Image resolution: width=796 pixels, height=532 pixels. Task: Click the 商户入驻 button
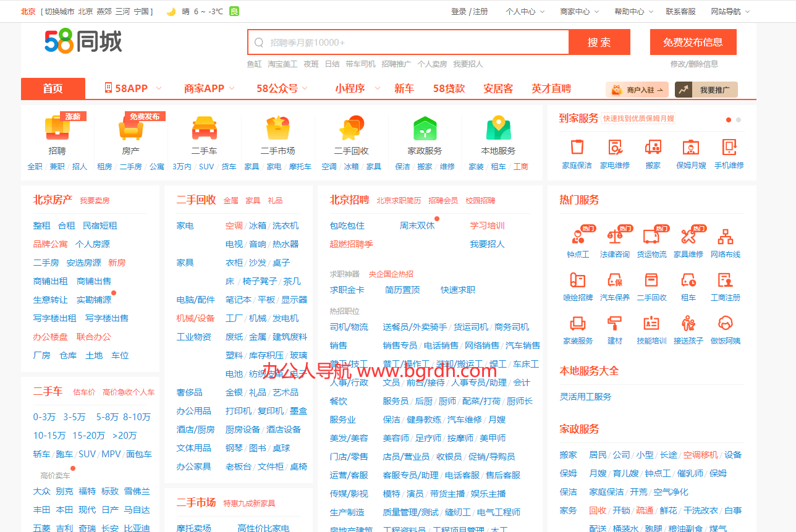pos(637,90)
